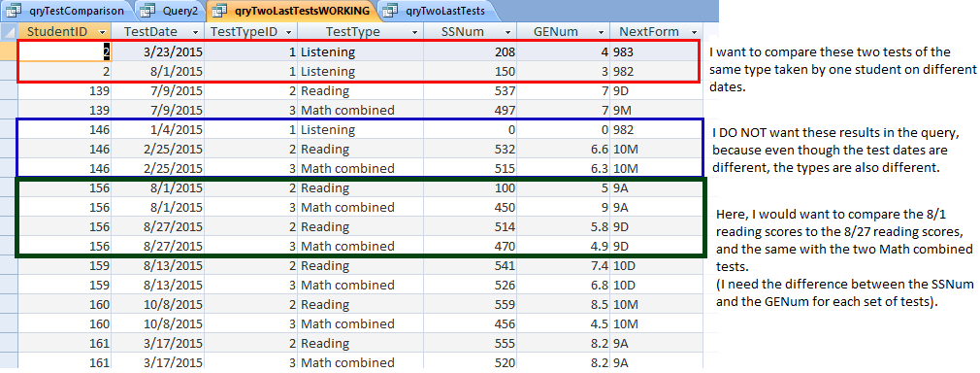Open the Query2 tab
The width and height of the screenshot is (980, 373).
(x=171, y=10)
